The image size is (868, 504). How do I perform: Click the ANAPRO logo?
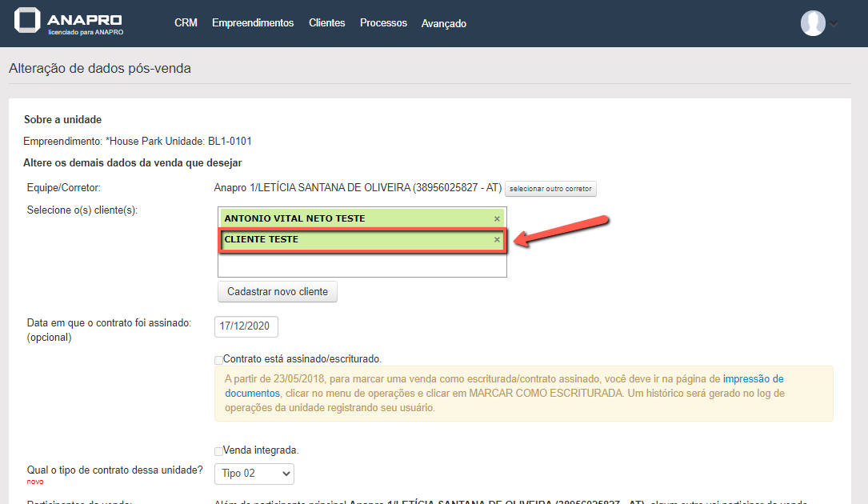[x=69, y=22]
